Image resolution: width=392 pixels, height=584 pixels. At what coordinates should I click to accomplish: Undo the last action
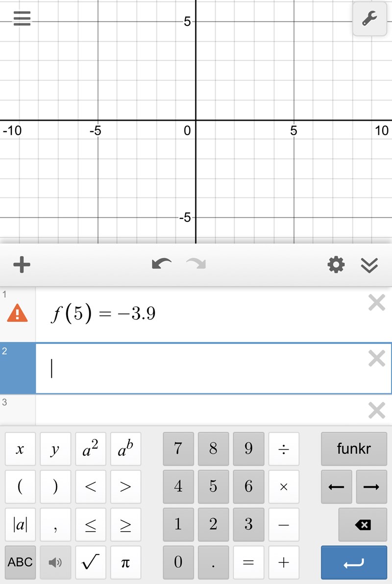(162, 265)
